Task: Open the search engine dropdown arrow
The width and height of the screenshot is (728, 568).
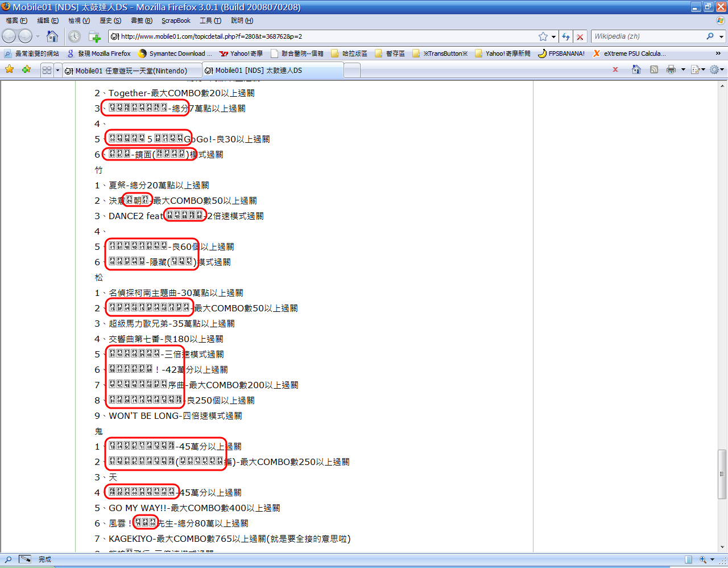Action: [721, 37]
